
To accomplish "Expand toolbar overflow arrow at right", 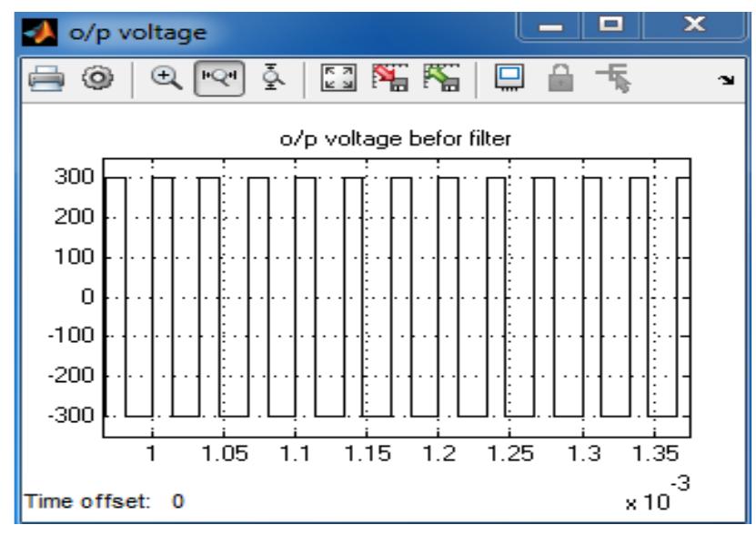I will [726, 80].
